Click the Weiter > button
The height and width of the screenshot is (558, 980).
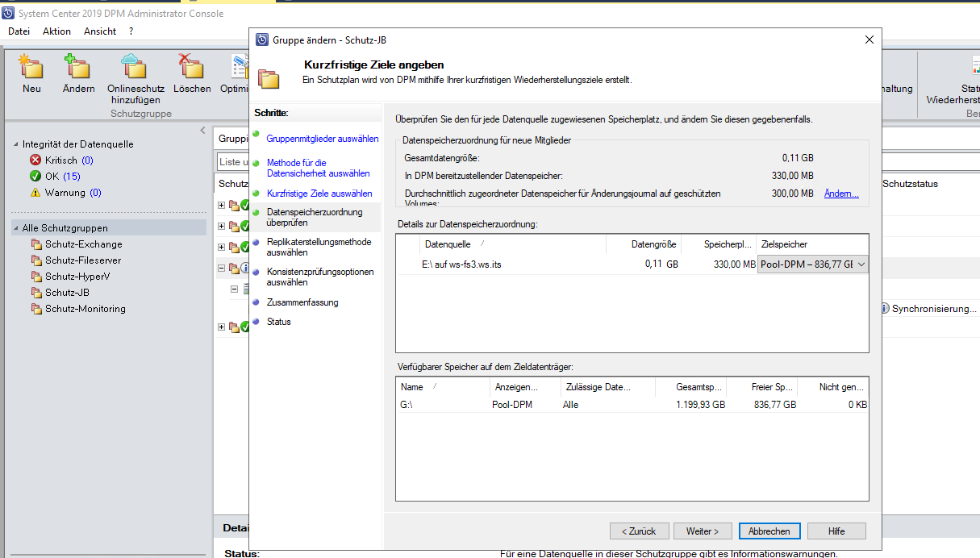coord(703,531)
